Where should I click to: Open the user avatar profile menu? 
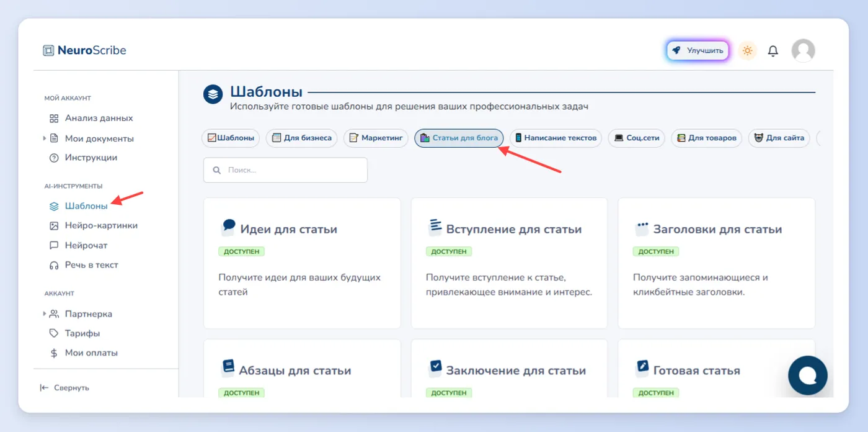pyautogui.click(x=803, y=51)
